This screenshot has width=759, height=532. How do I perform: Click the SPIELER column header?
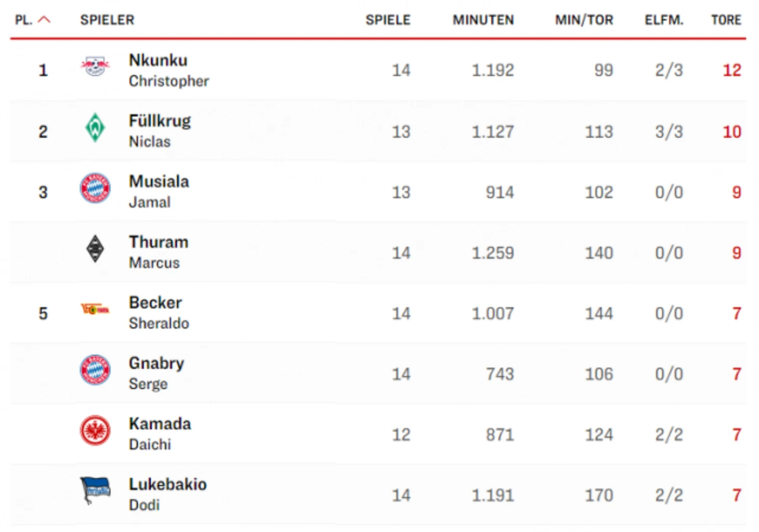click(107, 20)
